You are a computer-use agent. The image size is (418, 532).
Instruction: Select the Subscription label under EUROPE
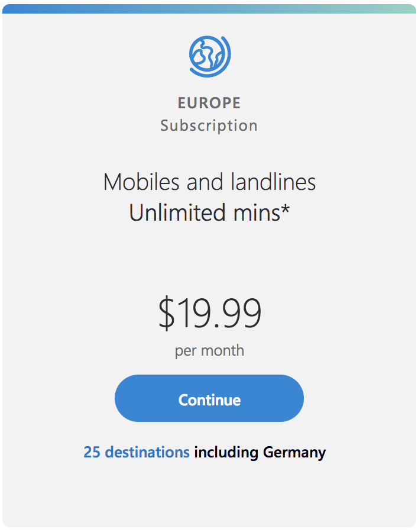pos(209,125)
